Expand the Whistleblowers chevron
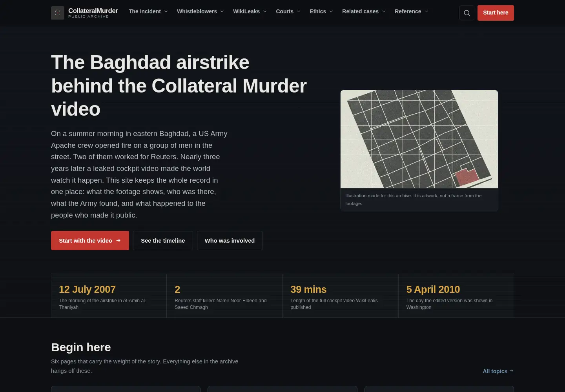This screenshot has width=565, height=392. tap(222, 12)
